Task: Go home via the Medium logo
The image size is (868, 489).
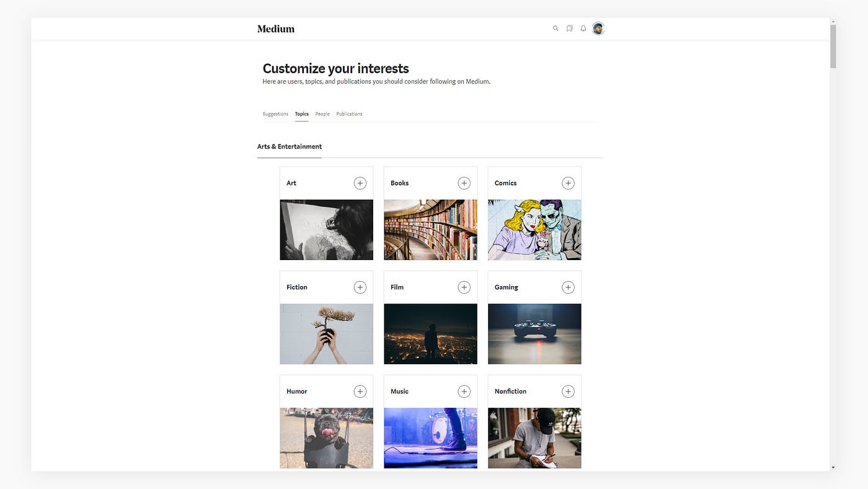Action: point(275,28)
